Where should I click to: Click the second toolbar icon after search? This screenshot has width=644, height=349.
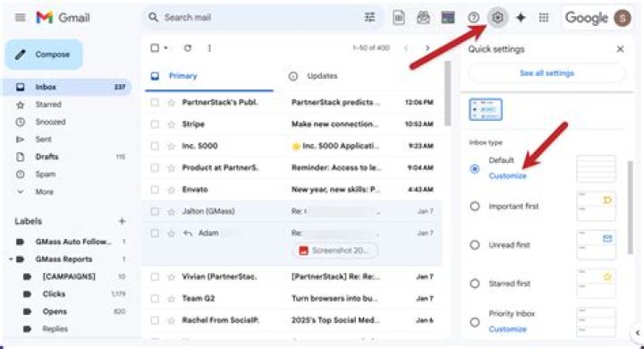[x=423, y=18]
